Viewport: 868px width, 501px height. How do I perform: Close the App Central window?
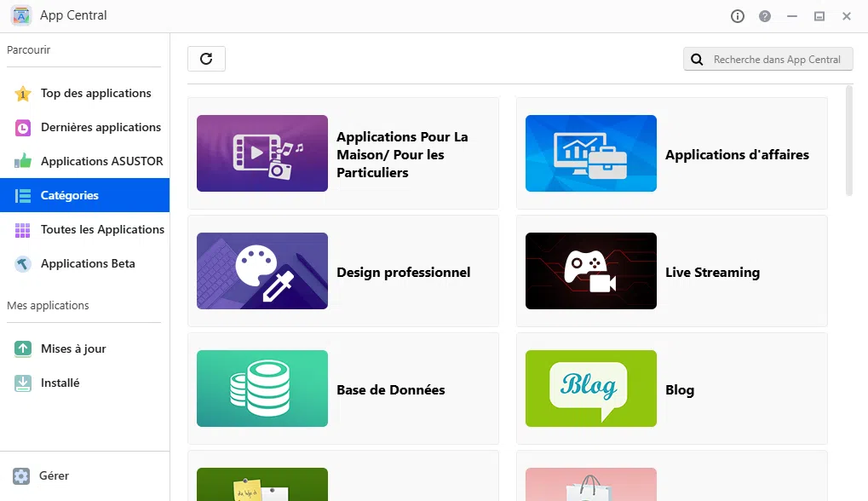coord(847,16)
